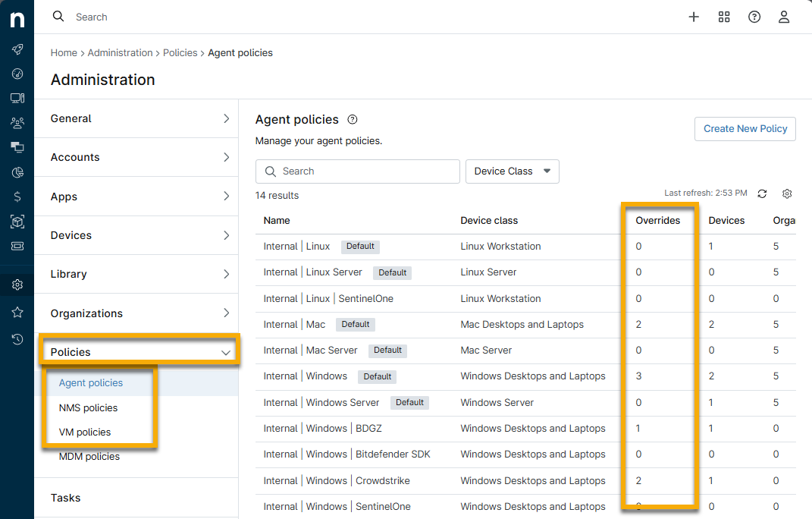Open the dashboard gauge icon in sidebar
Image resolution: width=812 pixels, height=519 pixels.
click(x=17, y=74)
